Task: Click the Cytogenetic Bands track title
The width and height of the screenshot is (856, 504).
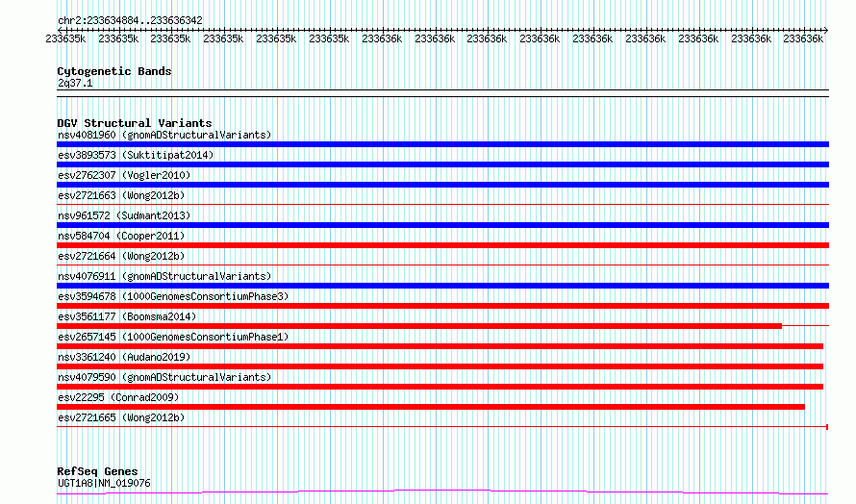Action: [x=114, y=71]
